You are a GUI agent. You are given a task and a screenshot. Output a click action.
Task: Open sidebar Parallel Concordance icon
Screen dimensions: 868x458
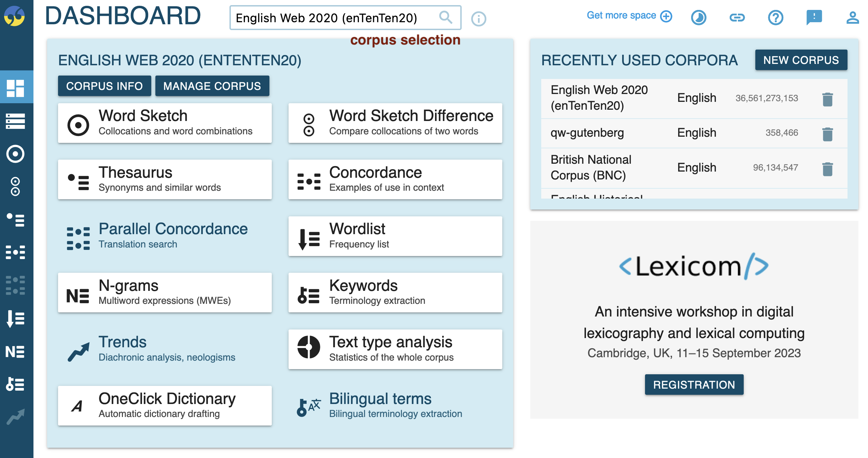coord(15,285)
